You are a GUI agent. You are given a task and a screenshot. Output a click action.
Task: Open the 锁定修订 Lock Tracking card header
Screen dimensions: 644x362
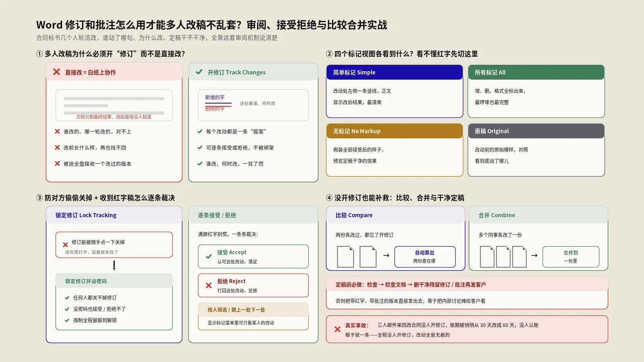[114, 215]
